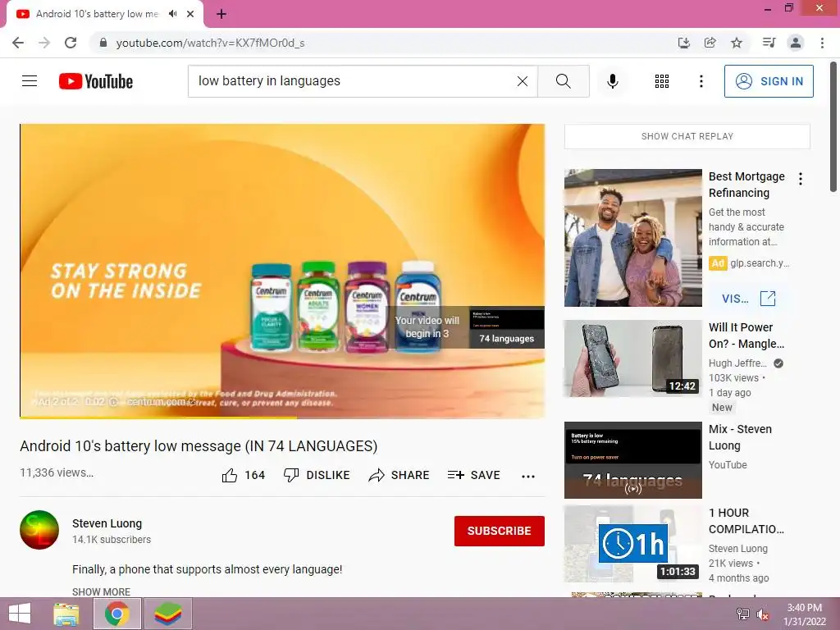Click the Hugh Jeffreys channel name
This screenshot has height=630, width=840.
click(x=737, y=363)
